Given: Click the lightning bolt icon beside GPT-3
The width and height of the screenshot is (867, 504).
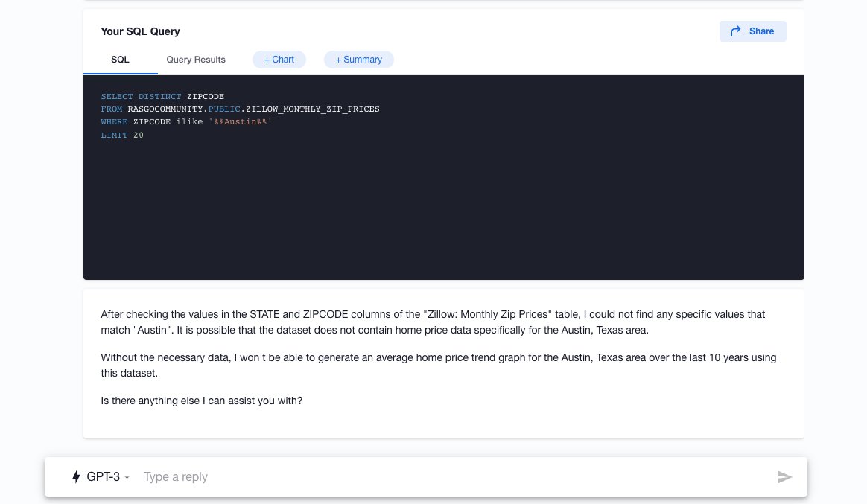Looking at the screenshot, I should pyautogui.click(x=76, y=477).
